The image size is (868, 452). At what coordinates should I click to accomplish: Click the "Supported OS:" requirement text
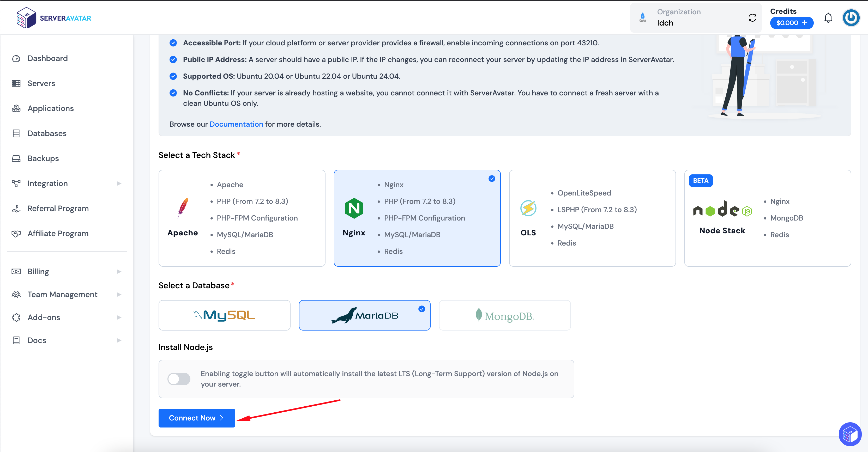pyautogui.click(x=209, y=76)
